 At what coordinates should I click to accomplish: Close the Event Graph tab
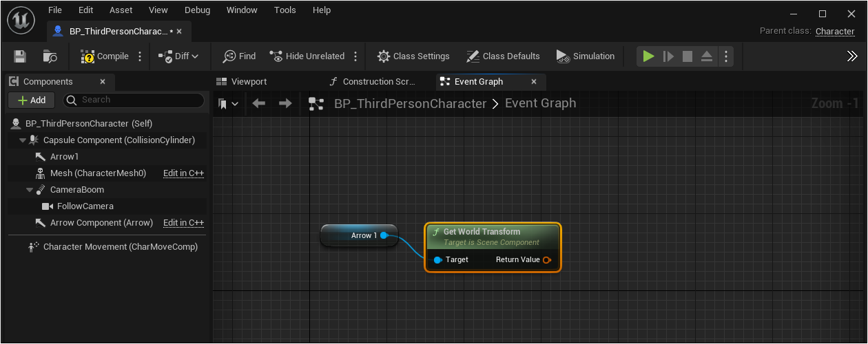tap(534, 81)
